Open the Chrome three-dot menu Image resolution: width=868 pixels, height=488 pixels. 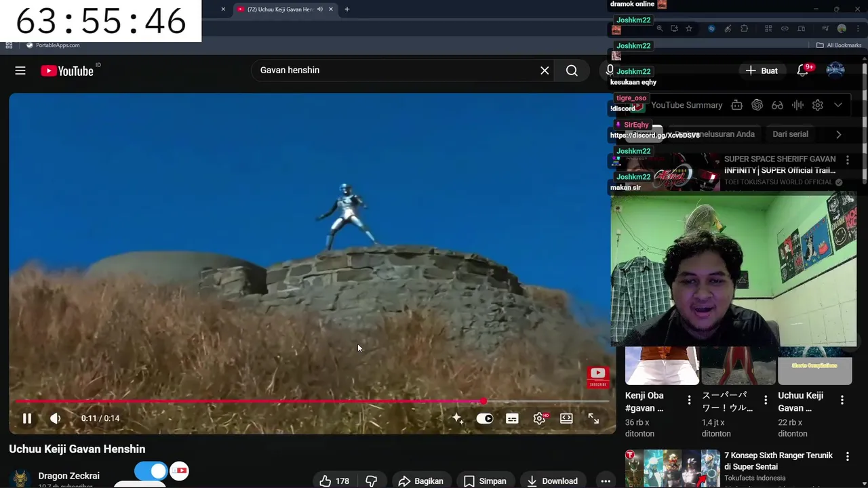tap(858, 28)
